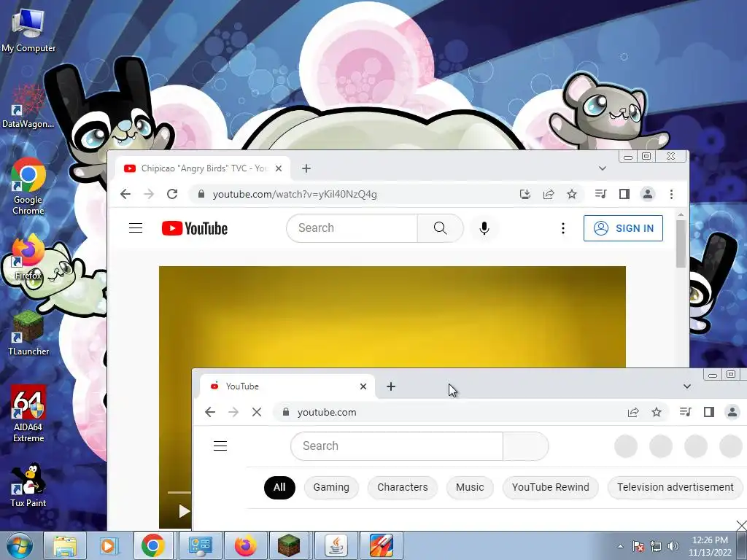Go back in front YouTube window
This screenshot has width=747, height=560.
[x=209, y=412]
